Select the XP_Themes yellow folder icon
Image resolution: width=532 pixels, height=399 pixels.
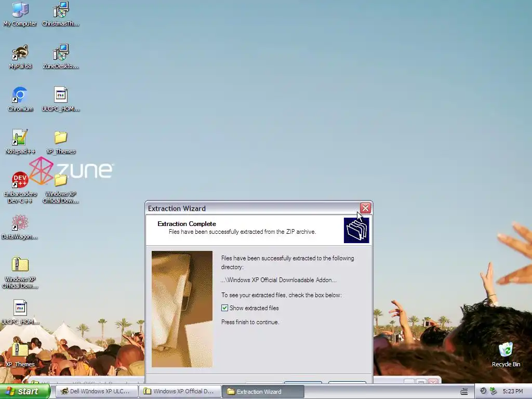[60, 142]
